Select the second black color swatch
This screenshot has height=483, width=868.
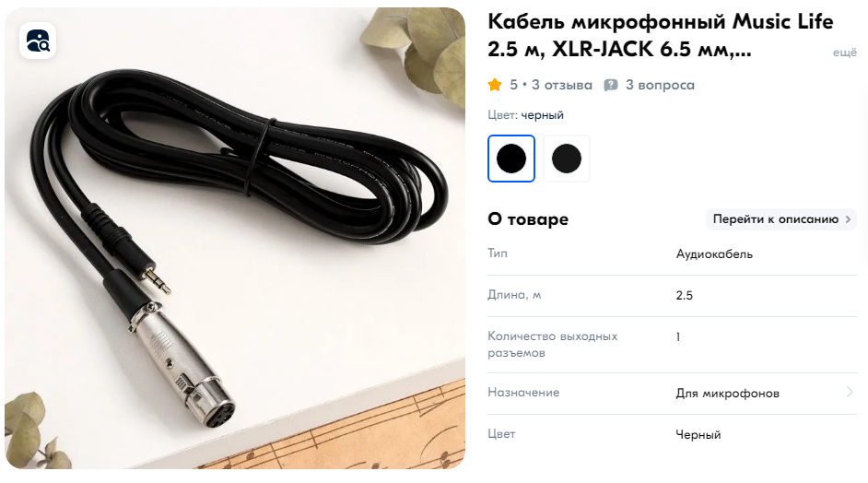567,159
